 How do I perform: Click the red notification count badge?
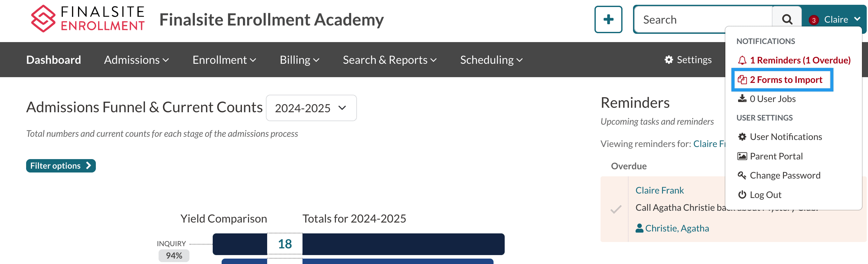click(x=814, y=20)
